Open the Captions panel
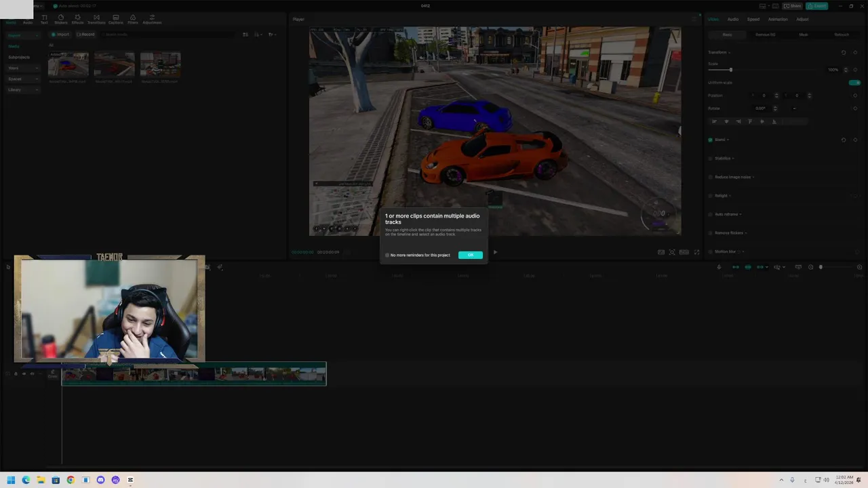 pos(115,20)
